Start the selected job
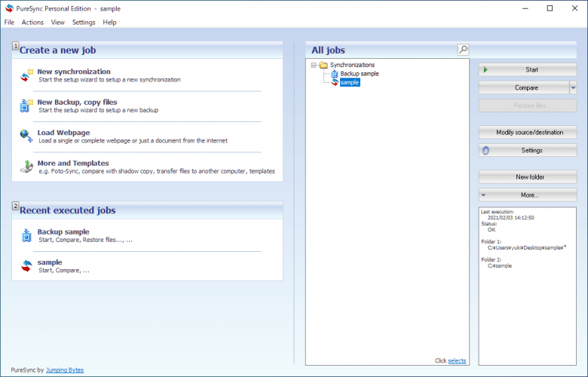 (x=528, y=70)
